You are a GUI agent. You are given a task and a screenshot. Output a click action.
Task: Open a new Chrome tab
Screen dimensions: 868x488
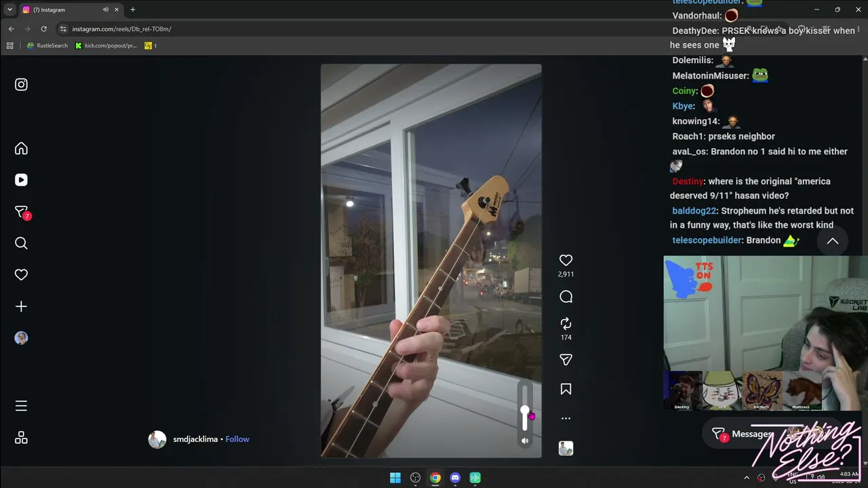pyautogui.click(x=133, y=9)
